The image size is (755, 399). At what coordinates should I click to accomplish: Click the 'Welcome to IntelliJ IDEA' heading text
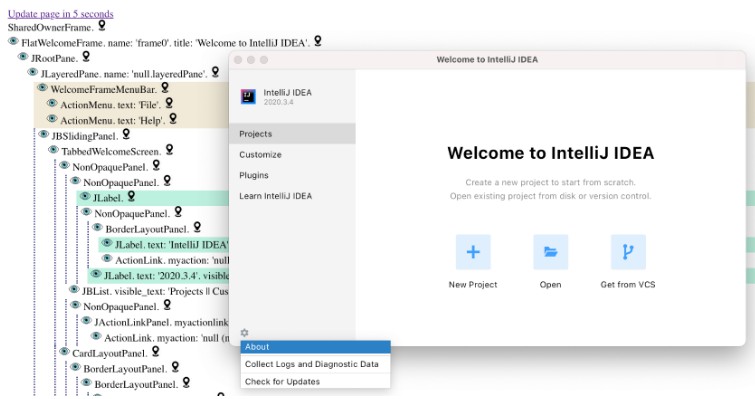point(550,153)
